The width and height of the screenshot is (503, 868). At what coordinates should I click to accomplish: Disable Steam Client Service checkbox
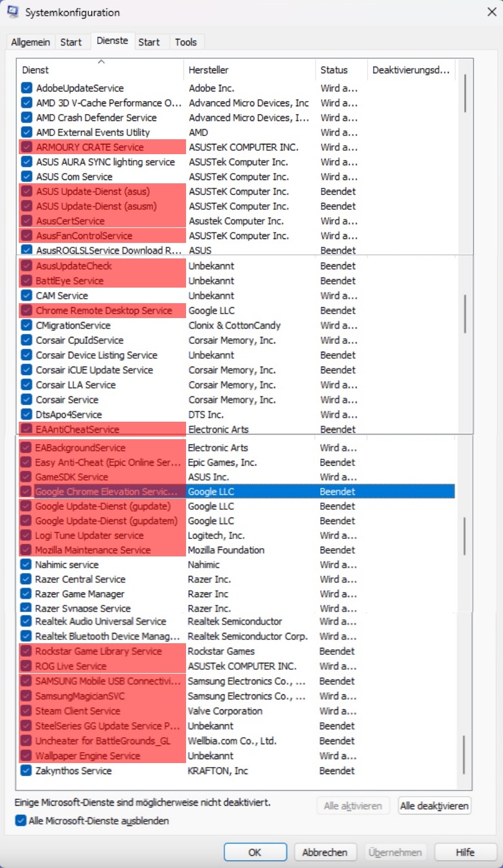pyautogui.click(x=26, y=711)
